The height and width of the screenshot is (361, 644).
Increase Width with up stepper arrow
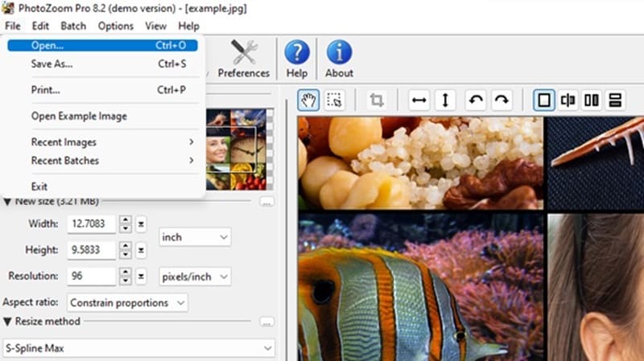click(x=126, y=219)
